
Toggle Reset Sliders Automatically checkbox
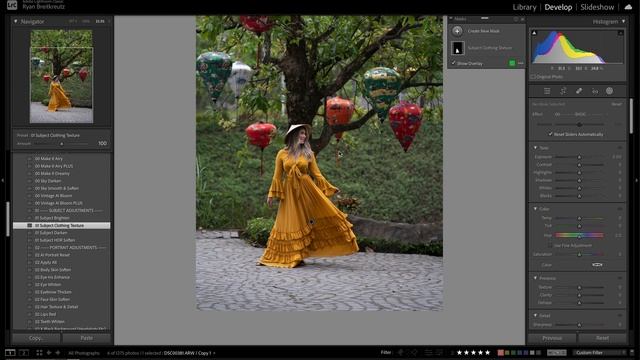click(x=551, y=134)
